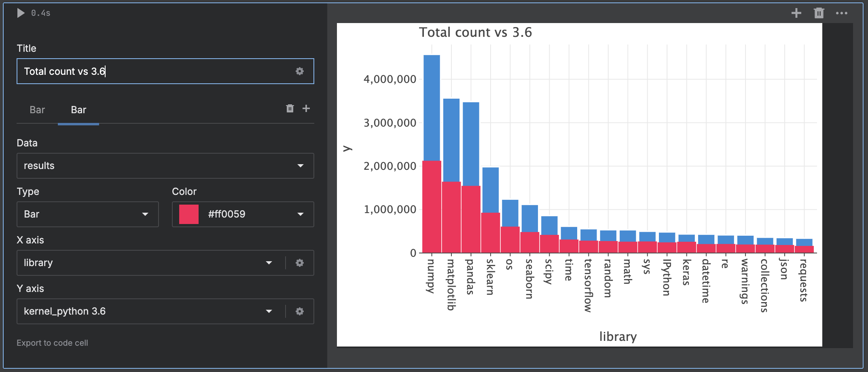Image resolution: width=868 pixels, height=372 pixels.
Task: Click the plus icon to add another chart series
Action: point(306,108)
